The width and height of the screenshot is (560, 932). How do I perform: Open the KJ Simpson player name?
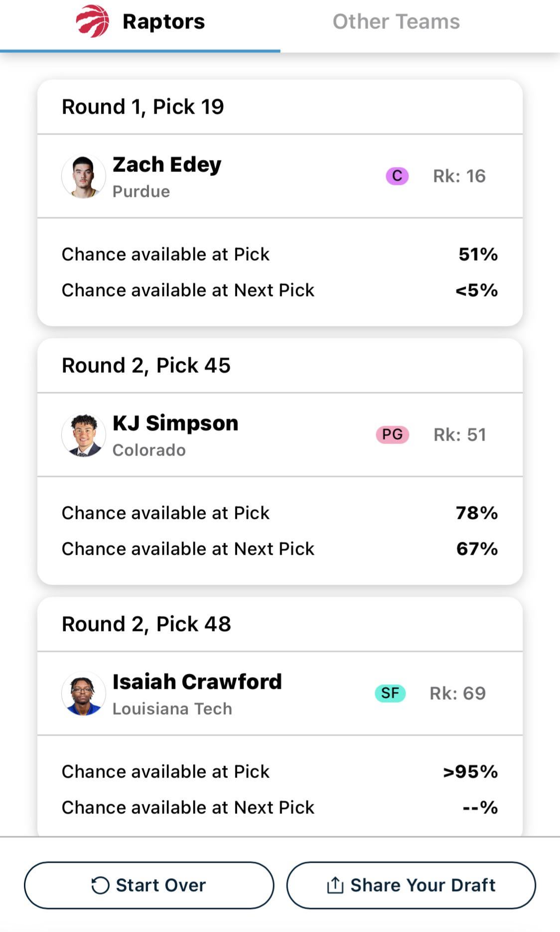click(x=175, y=423)
